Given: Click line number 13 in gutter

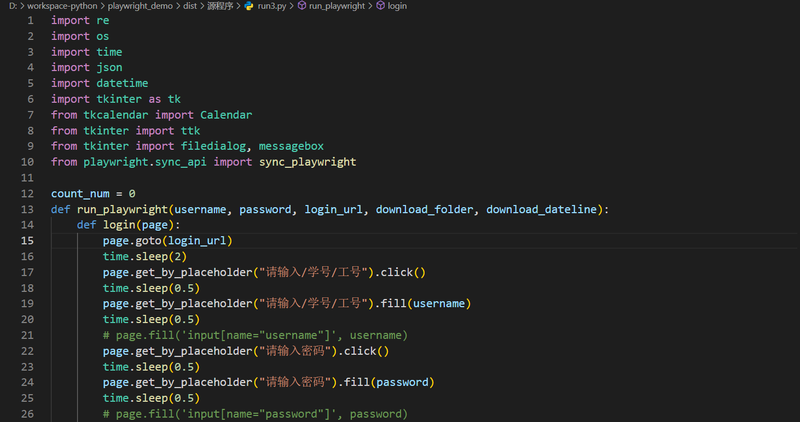Looking at the screenshot, I should click(28, 209).
